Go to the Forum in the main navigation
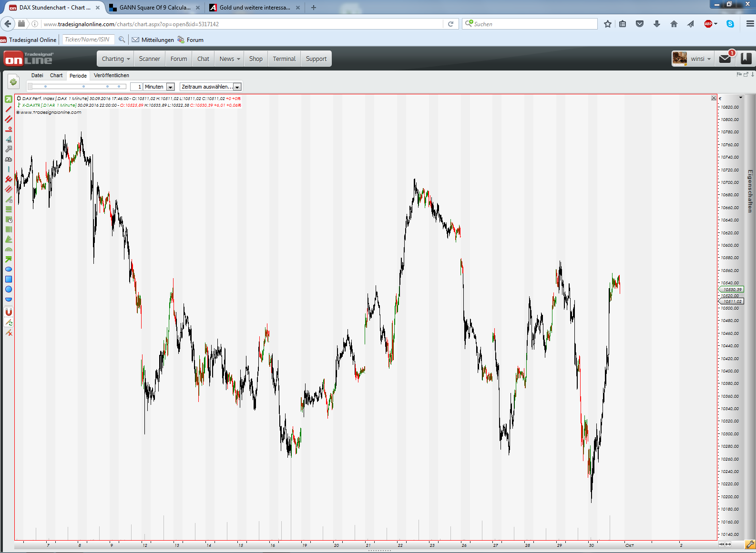 coord(179,59)
